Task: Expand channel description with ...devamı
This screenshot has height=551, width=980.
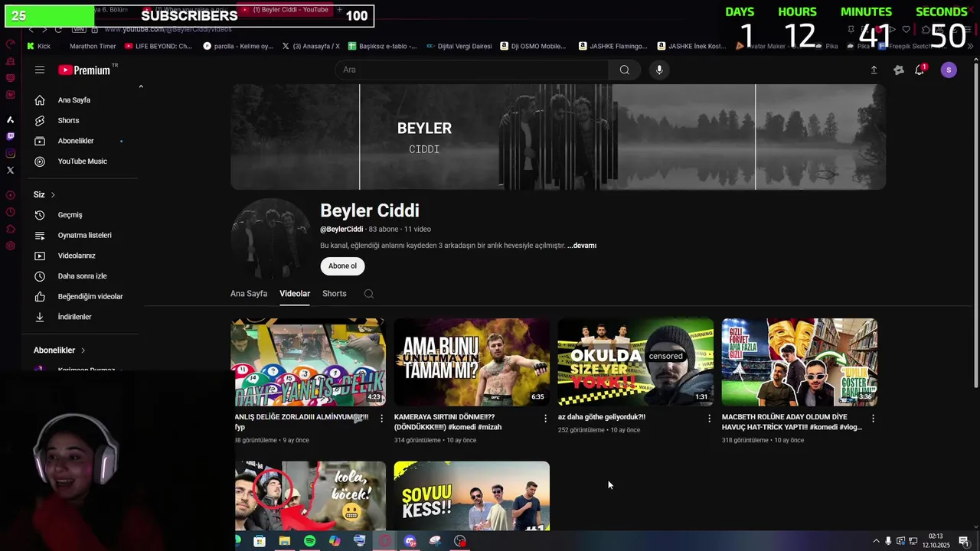Action: tap(582, 246)
